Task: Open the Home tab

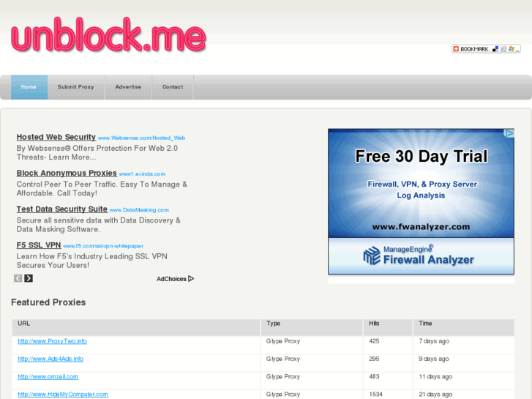Action: 29,87
